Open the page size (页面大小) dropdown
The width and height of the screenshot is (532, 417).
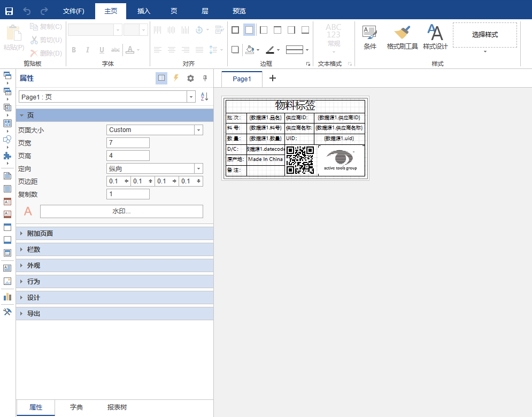tap(198, 130)
